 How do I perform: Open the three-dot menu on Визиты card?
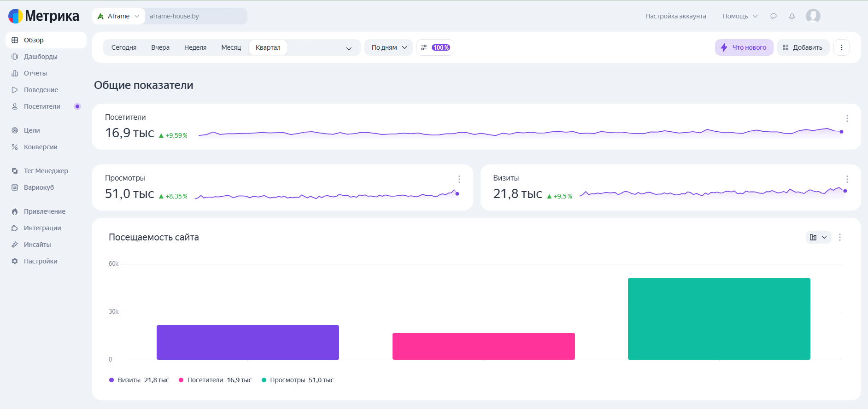coord(847,179)
